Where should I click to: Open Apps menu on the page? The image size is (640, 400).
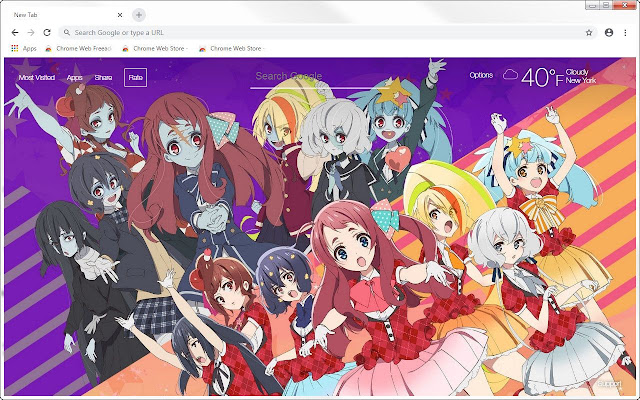point(74,78)
